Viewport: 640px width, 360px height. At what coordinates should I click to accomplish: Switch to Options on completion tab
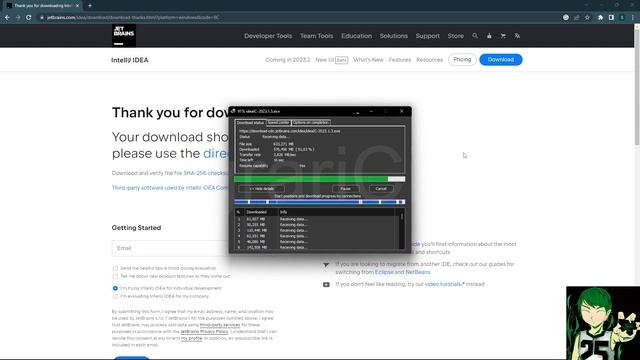point(311,122)
